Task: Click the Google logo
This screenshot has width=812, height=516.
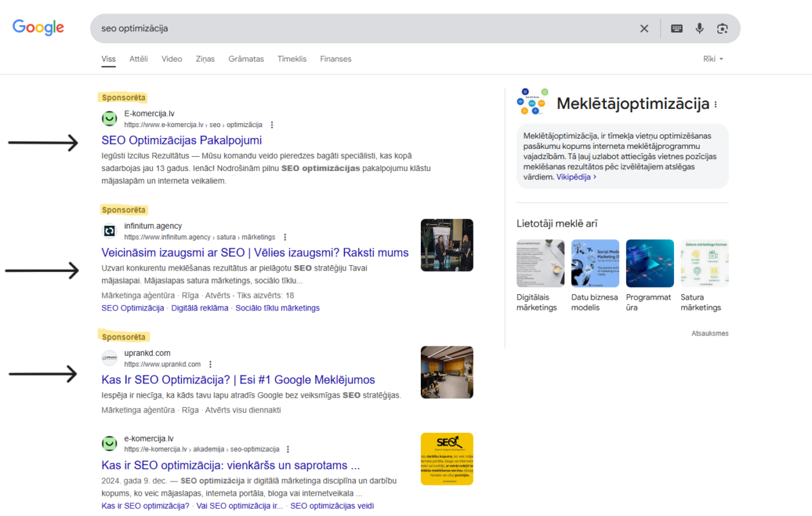Action: pos(38,27)
